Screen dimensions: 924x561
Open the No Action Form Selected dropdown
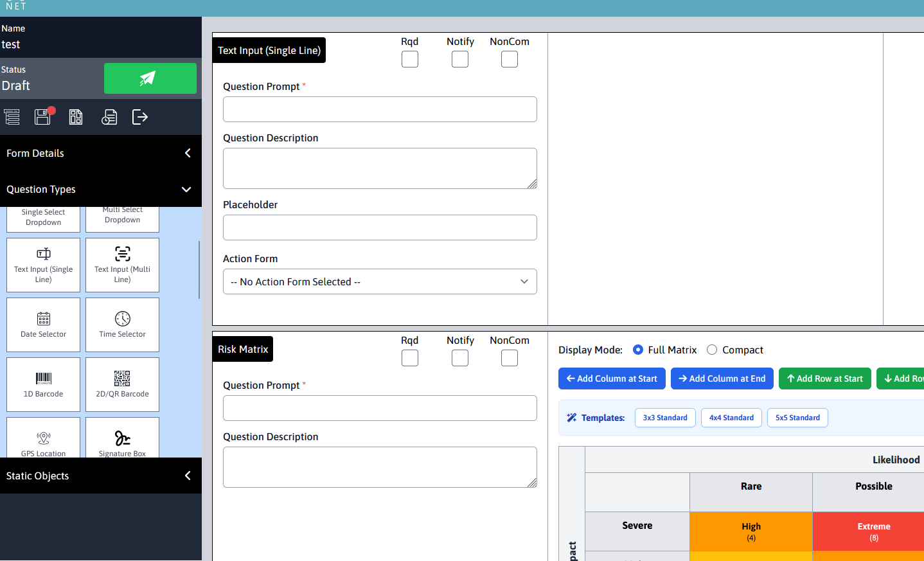[380, 281]
